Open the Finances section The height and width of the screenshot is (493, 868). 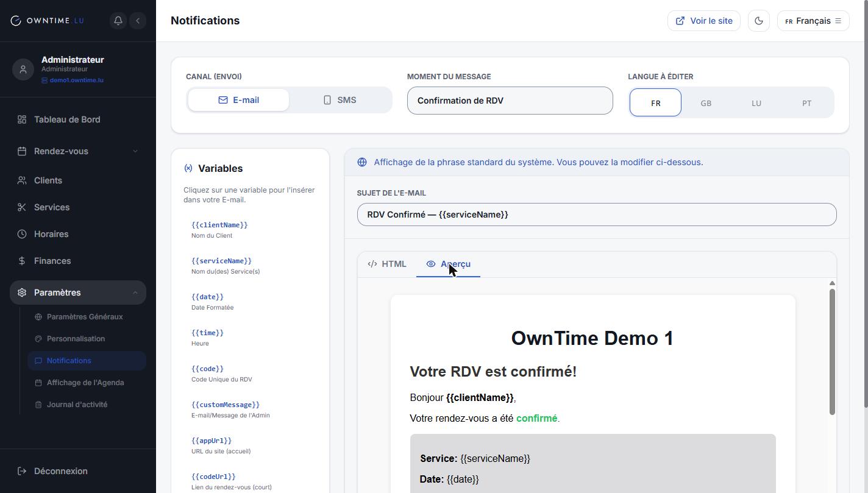pos(78,261)
